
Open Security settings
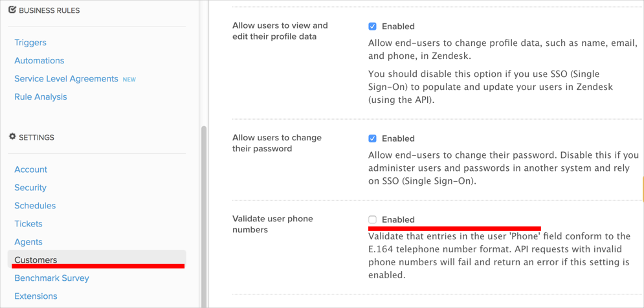coord(30,188)
